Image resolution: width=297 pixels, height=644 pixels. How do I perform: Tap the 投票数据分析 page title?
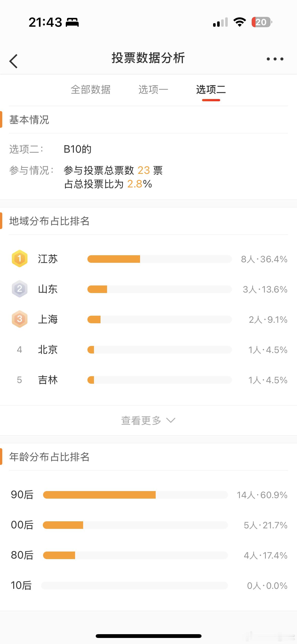[x=148, y=58]
